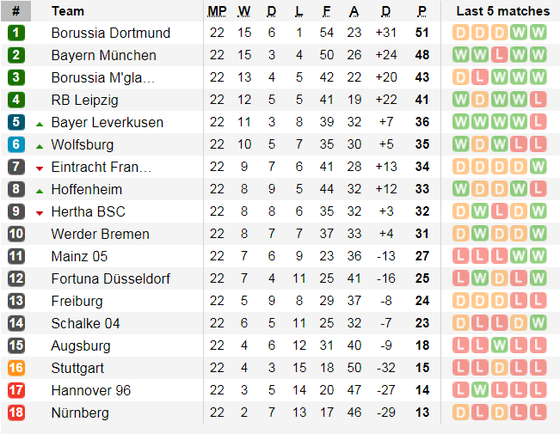
Task: Click the red L in Bayern München's last matches
Action: 499,55
